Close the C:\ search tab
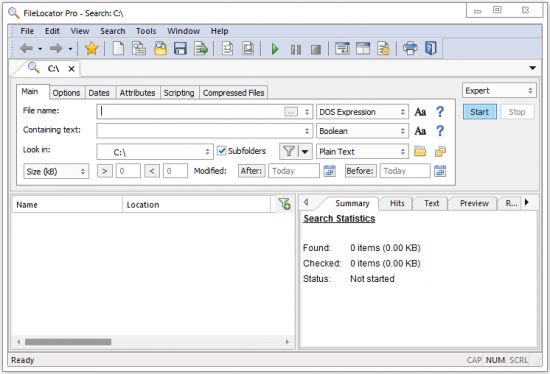Viewport: 550px width, 374px height. tap(71, 69)
